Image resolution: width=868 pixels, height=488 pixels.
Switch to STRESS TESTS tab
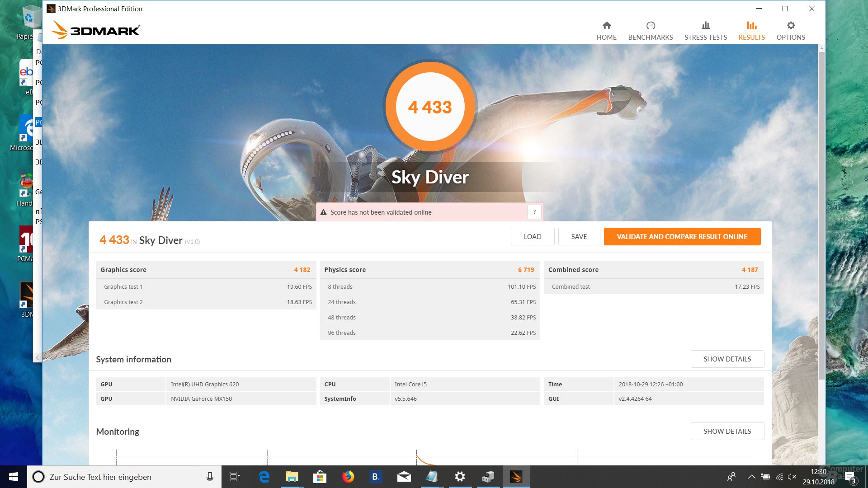[705, 31]
